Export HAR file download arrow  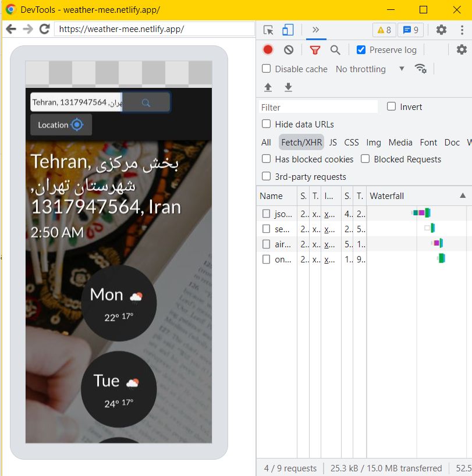pyautogui.click(x=288, y=87)
